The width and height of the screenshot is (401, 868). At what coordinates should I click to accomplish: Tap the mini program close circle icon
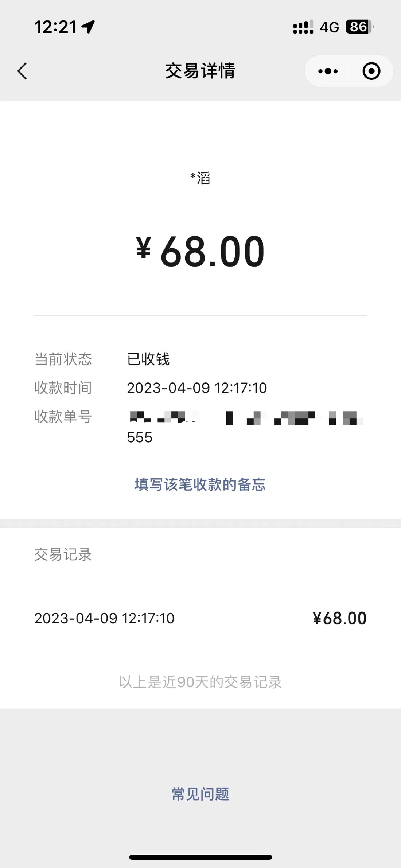point(371,71)
